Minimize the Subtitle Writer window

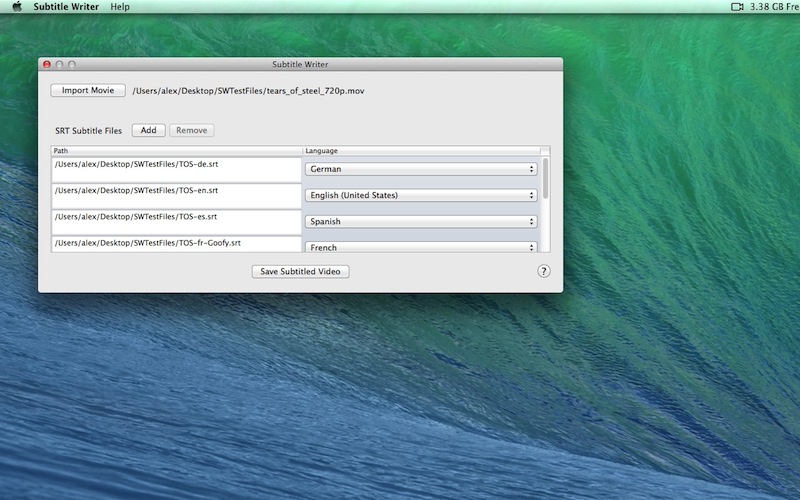59,64
